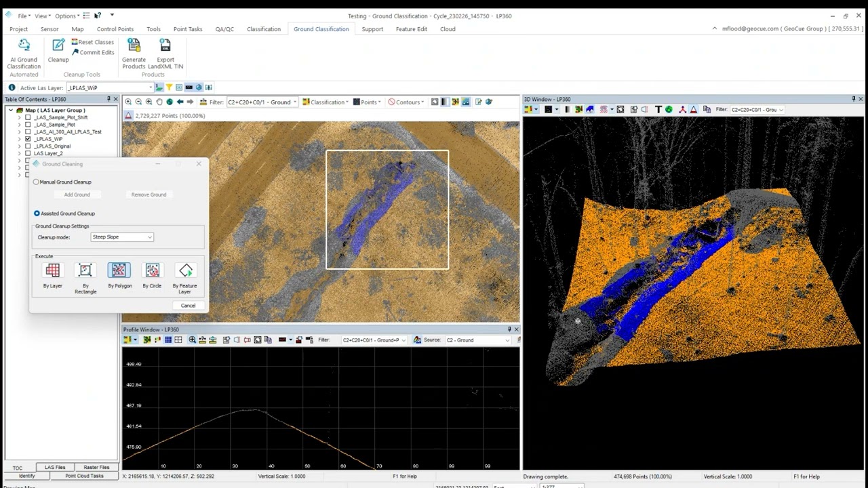This screenshot has width=868, height=488.
Task: Click the red triangle icon beside point count
Action: tap(128, 116)
